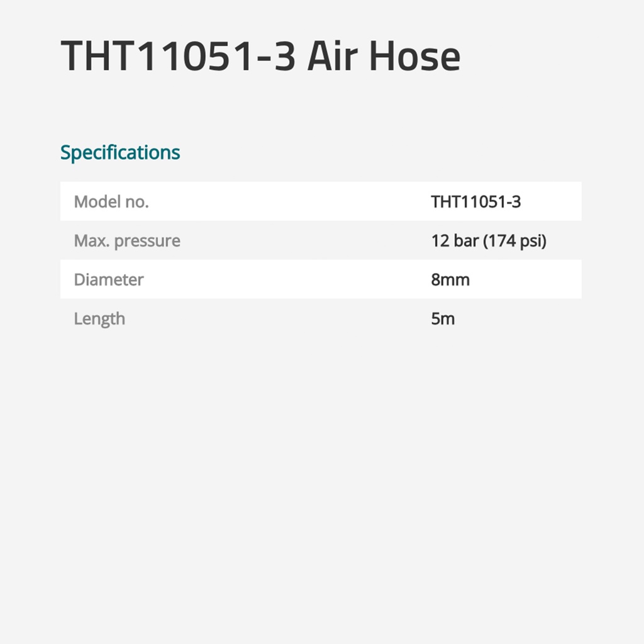The width and height of the screenshot is (644, 644).
Task: Select the Model no. row label
Action: coord(111,202)
